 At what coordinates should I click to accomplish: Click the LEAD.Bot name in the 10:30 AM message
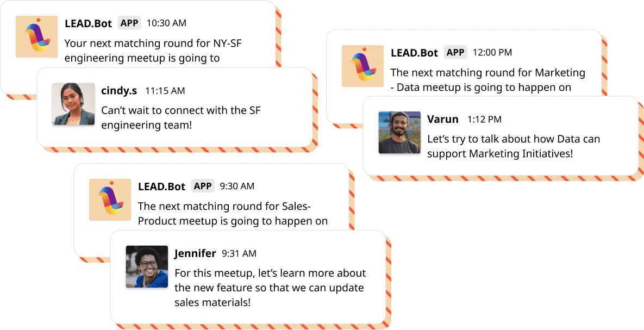coord(88,23)
